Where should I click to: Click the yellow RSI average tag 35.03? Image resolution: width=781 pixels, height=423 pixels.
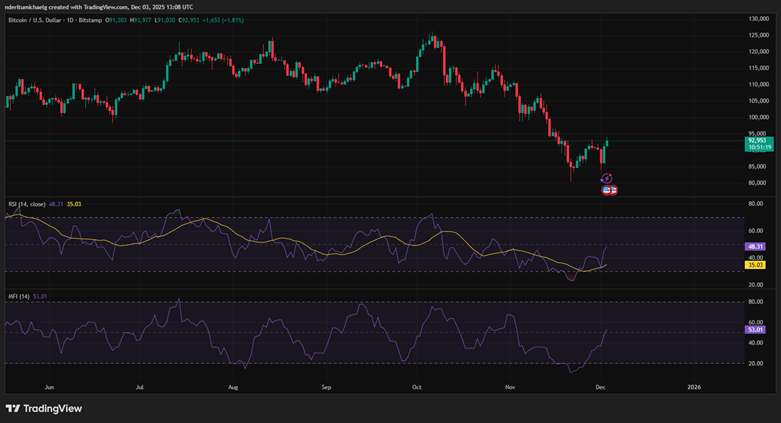coord(758,265)
